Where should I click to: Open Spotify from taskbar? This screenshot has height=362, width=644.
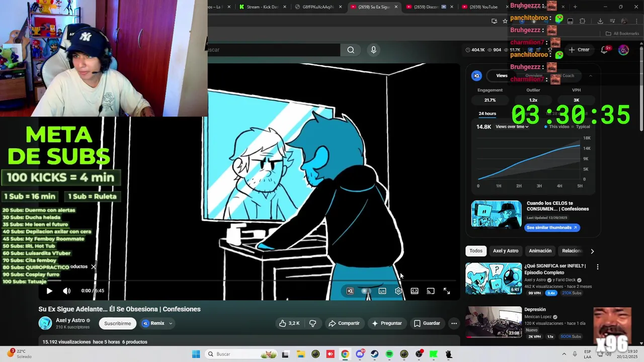389,354
